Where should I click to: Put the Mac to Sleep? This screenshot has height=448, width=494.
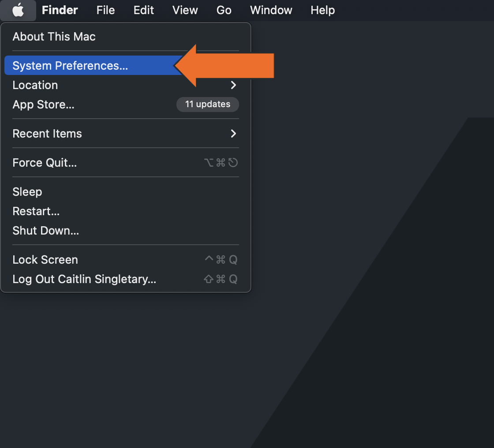pos(27,192)
